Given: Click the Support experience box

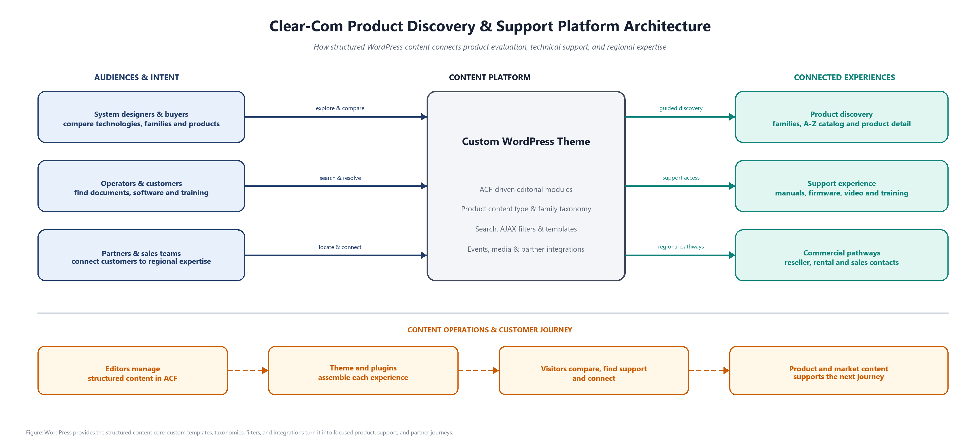Looking at the screenshot, I should click(842, 186).
